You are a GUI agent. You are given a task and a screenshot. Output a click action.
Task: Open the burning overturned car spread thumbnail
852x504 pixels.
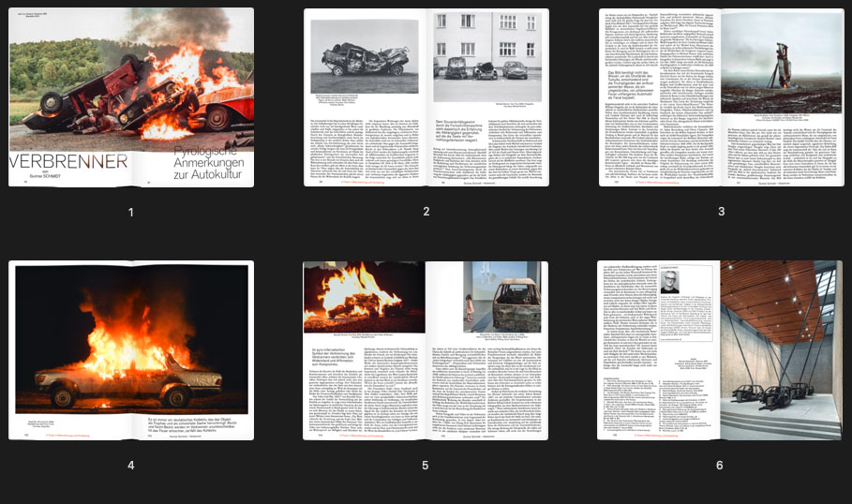[130, 97]
